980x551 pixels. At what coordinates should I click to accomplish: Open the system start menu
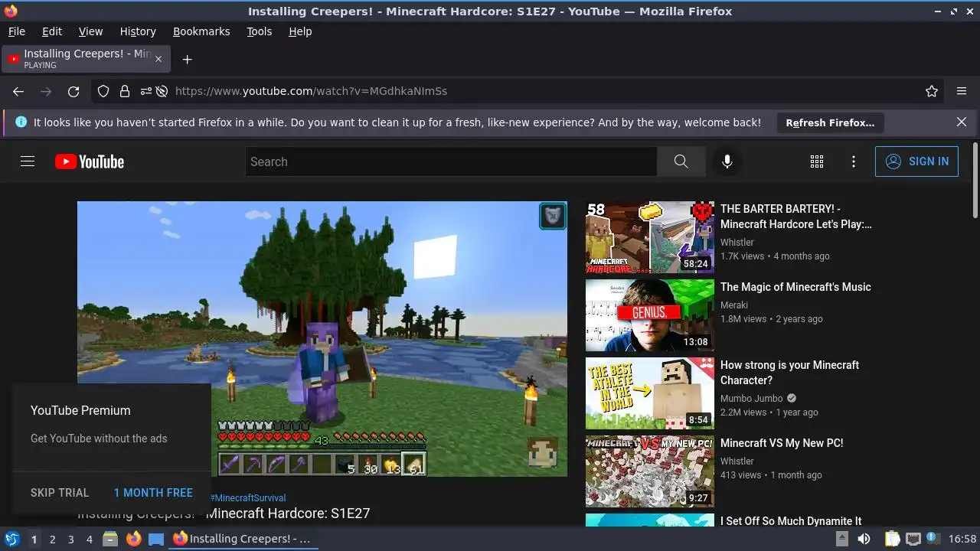[x=12, y=539]
